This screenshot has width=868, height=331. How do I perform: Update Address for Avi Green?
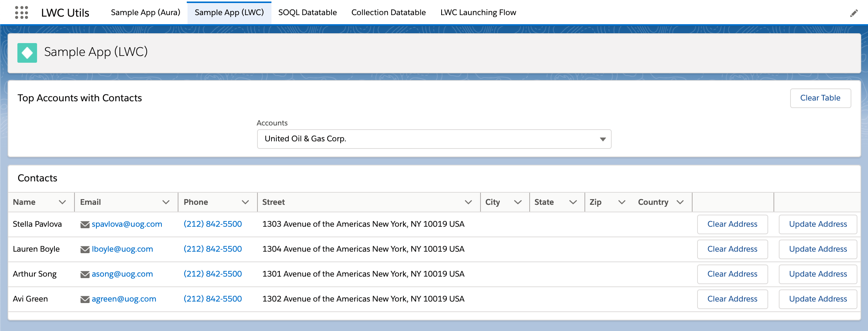818,299
